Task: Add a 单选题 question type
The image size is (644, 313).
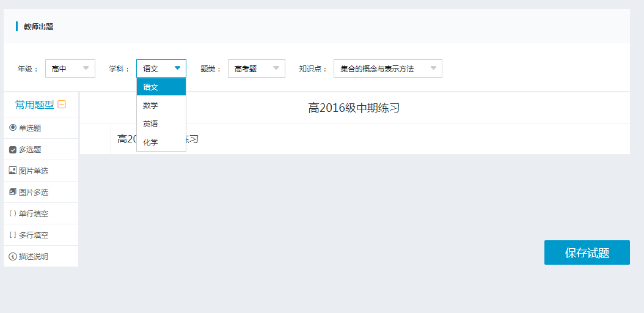Action: click(41, 128)
